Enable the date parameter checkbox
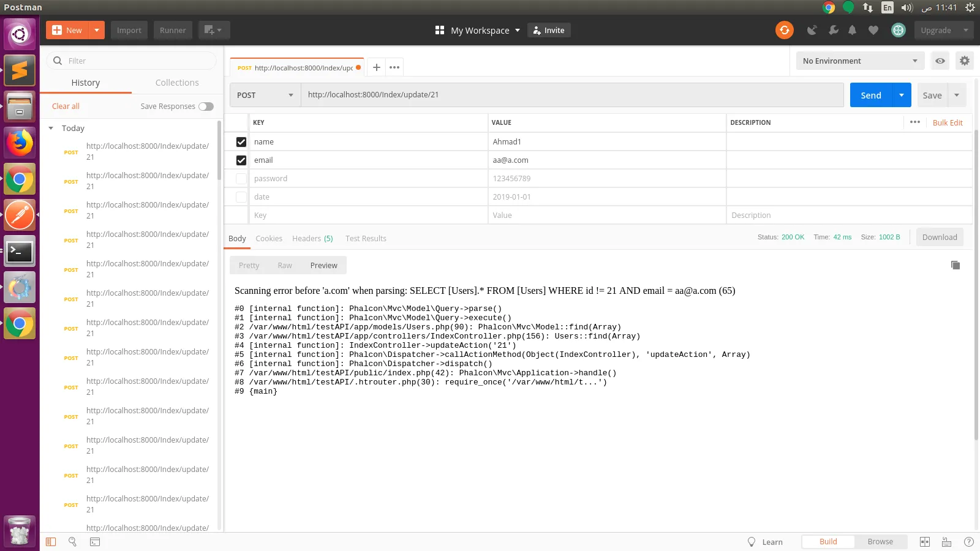The width and height of the screenshot is (980, 551). 241,197
